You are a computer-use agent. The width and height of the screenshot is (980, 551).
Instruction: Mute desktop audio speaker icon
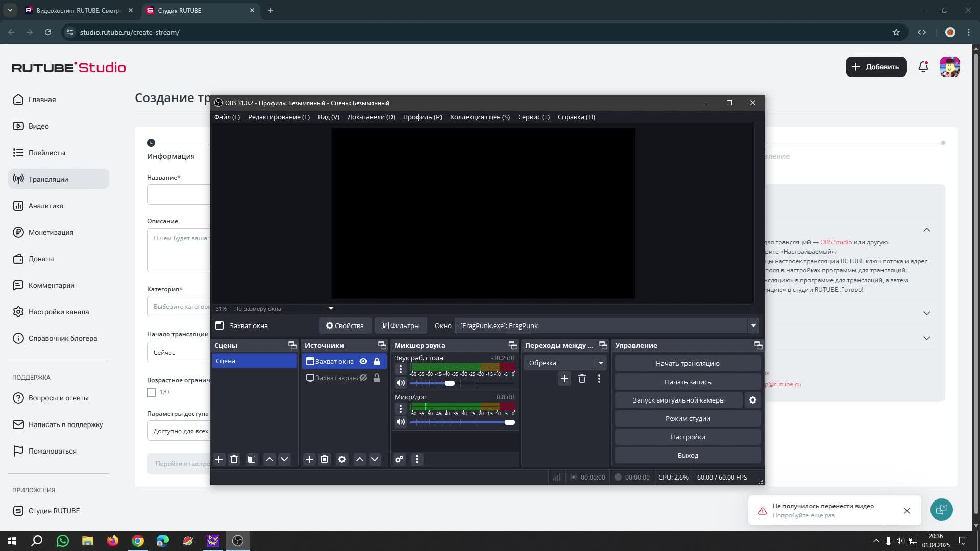point(401,383)
